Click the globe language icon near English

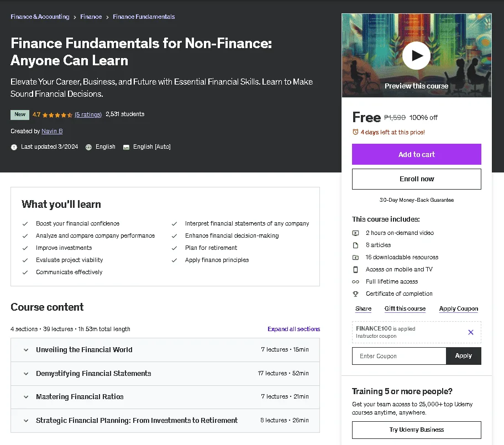pyautogui.click(x=89, y=147)
